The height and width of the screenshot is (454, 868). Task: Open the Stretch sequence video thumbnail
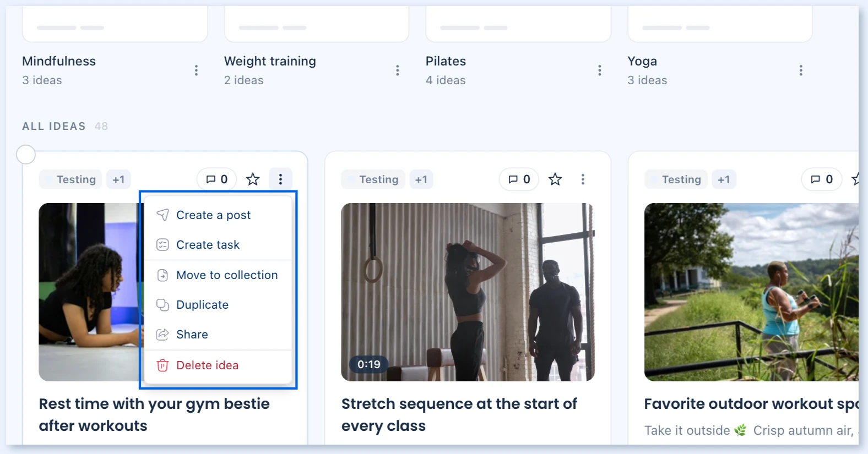(x=468, y=292)
